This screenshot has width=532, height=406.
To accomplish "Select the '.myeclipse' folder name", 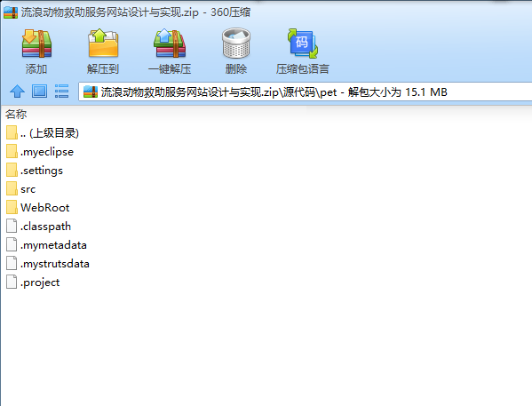I will pos(47,152).
